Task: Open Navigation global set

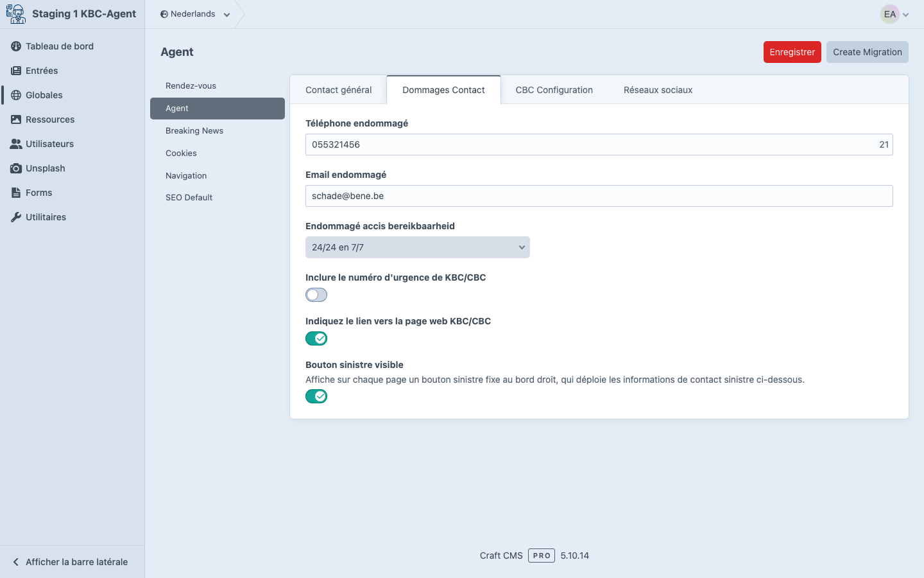Action: (x=218, y=175)
